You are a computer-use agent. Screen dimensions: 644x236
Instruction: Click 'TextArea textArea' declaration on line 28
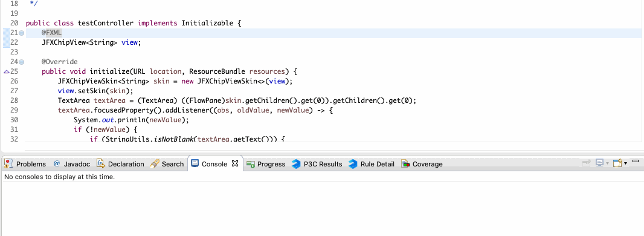(92, 100)
